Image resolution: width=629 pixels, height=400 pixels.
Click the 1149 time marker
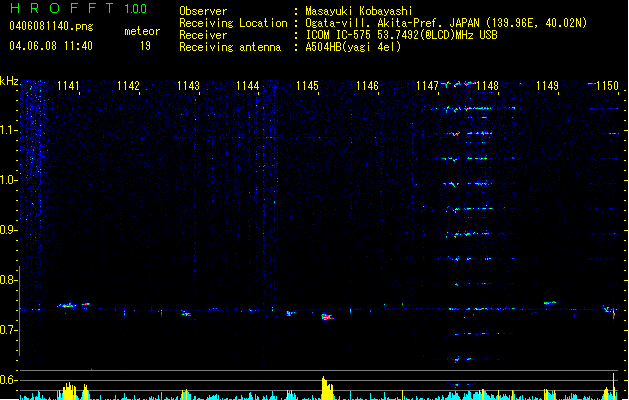pyautogui.click(x=548, y=86)
